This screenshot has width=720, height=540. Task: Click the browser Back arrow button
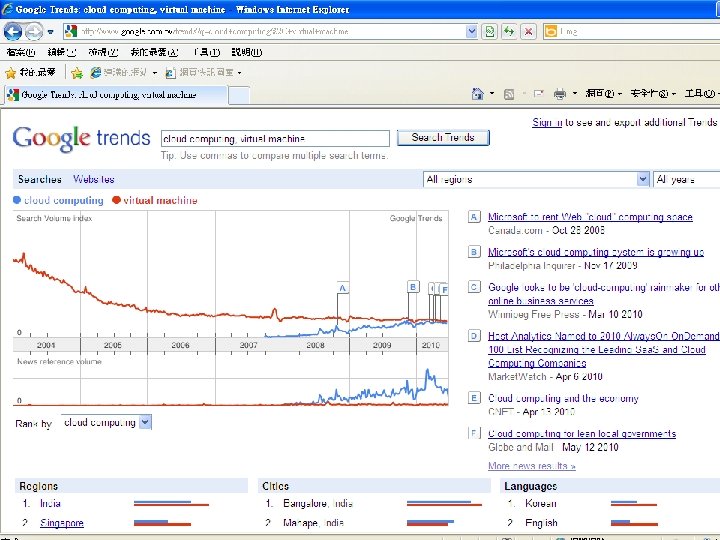[x=12, y=32]
